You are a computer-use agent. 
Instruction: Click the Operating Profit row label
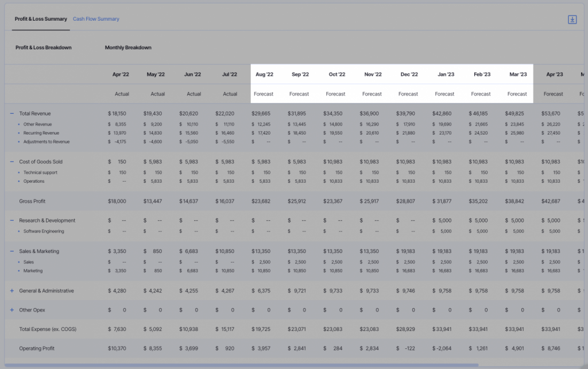coord(37,348)
